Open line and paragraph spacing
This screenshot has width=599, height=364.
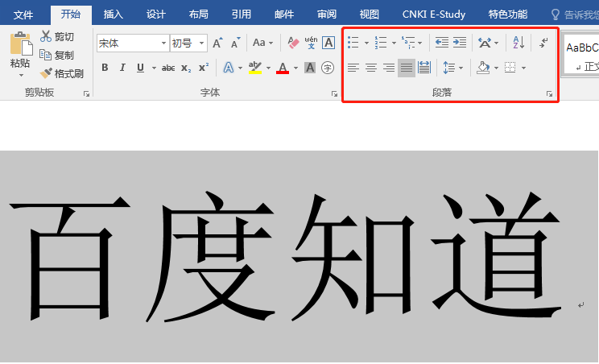(449, 68)
